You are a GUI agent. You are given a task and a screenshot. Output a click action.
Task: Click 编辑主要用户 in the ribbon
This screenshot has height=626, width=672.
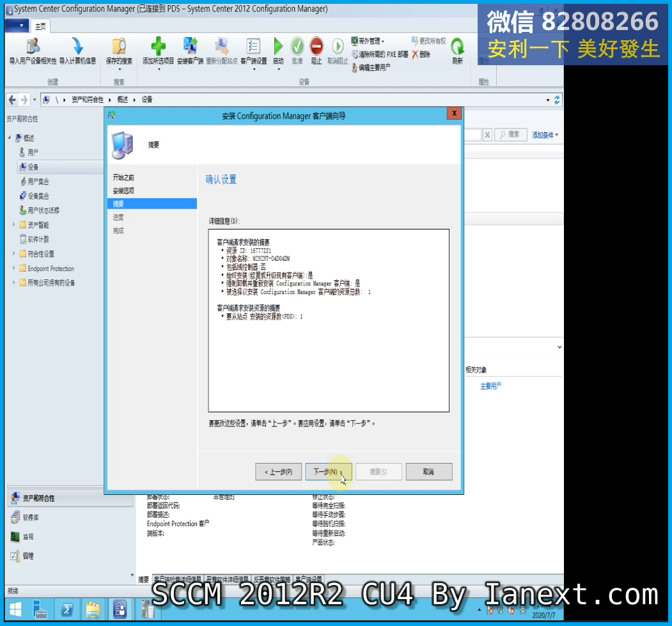(371, 67)
